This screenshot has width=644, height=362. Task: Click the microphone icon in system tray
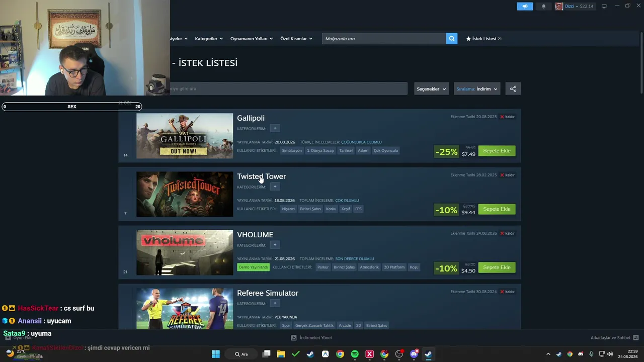[591, 354]
